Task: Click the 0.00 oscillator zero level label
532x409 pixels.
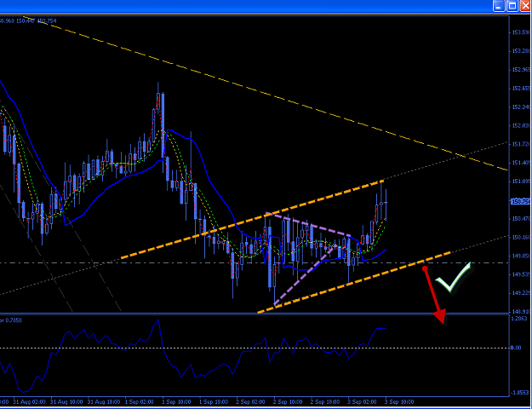Action: (516, 348)
